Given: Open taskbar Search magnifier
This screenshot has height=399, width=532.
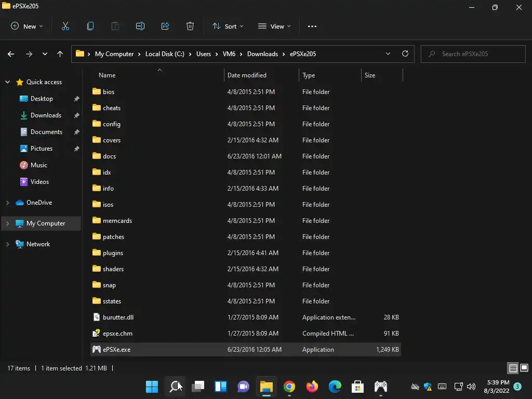Looking at the screenshot, I should [175, 387].
